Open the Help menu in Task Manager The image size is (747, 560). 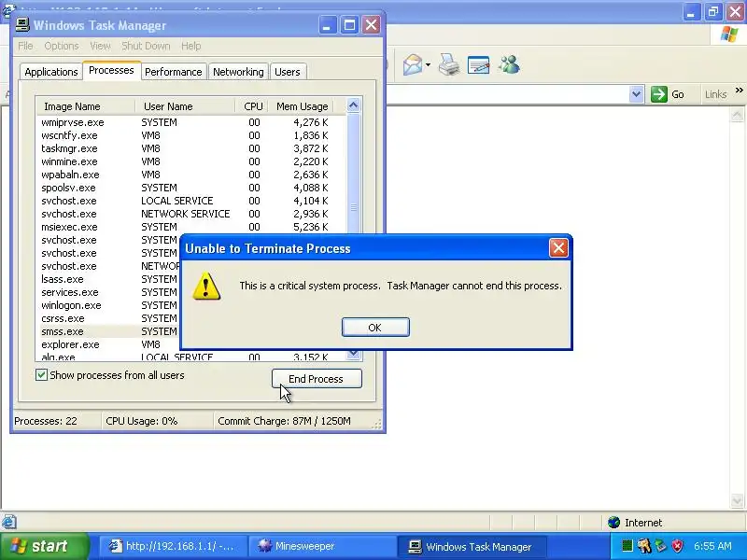(x=191, y=46)
